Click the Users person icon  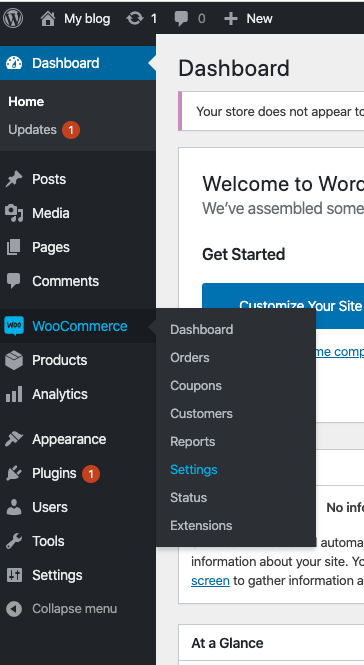tap(14, 507)
